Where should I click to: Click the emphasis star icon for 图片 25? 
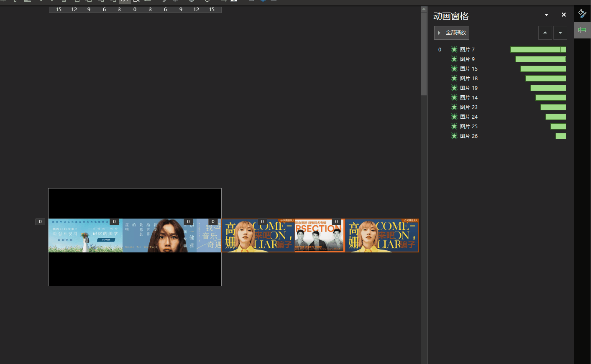(454, 126)
